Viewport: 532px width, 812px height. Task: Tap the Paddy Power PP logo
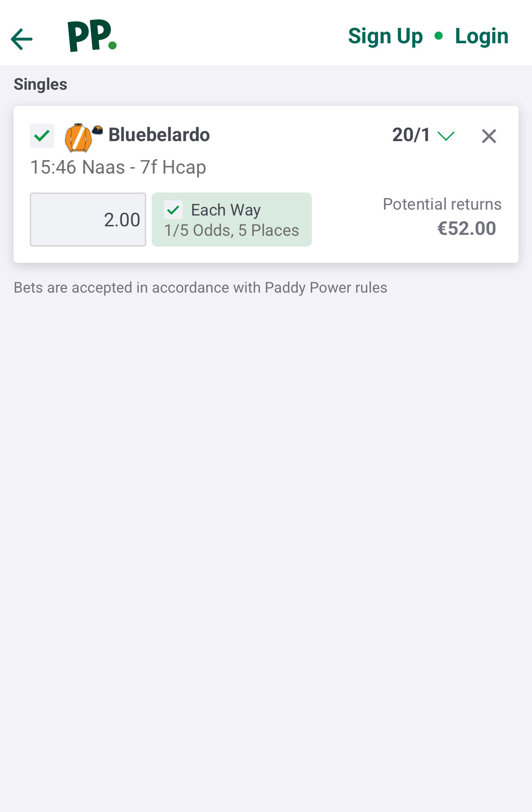(x=93, y=36)
